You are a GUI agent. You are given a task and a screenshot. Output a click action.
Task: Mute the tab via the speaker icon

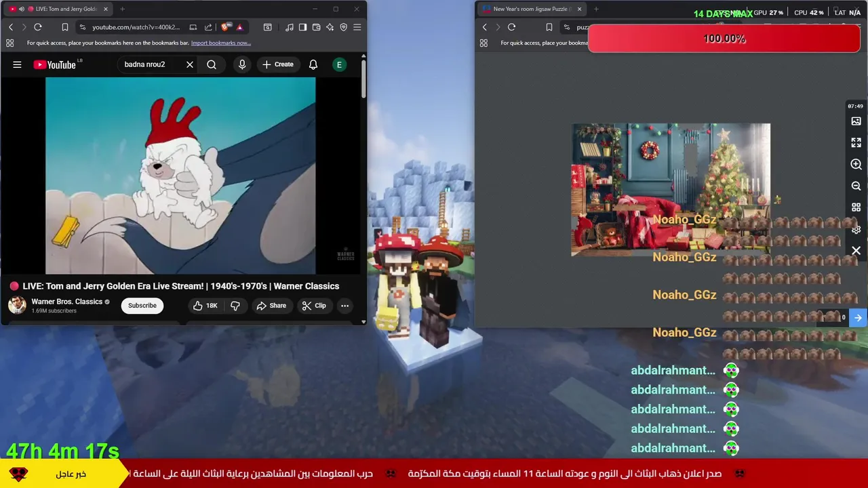pos(22,9)
